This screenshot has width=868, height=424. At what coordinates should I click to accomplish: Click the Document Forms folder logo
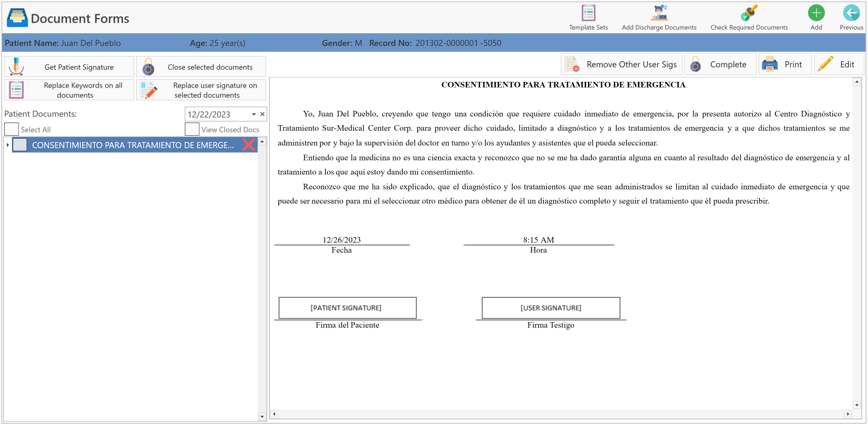click(x=17, y=18)
